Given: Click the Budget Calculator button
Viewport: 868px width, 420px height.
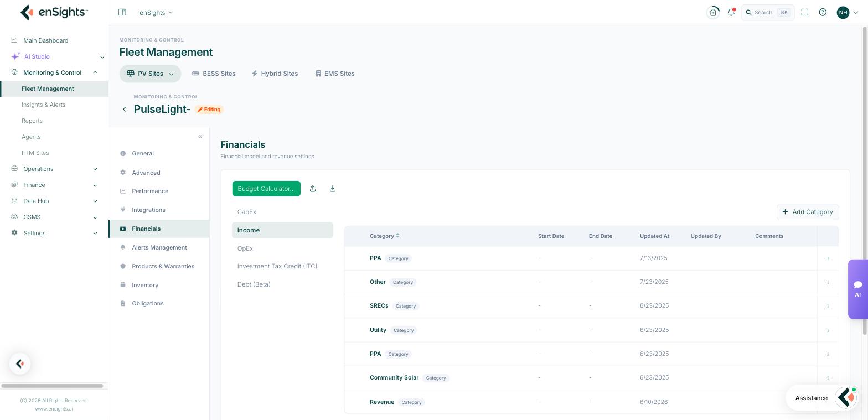Looking at the screenshot, I should (x=266, y=189).
